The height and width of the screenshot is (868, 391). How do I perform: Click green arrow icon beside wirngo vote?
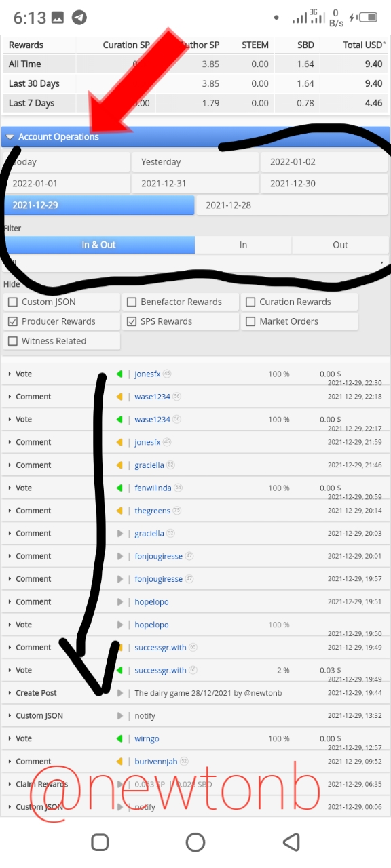(119, 738)
